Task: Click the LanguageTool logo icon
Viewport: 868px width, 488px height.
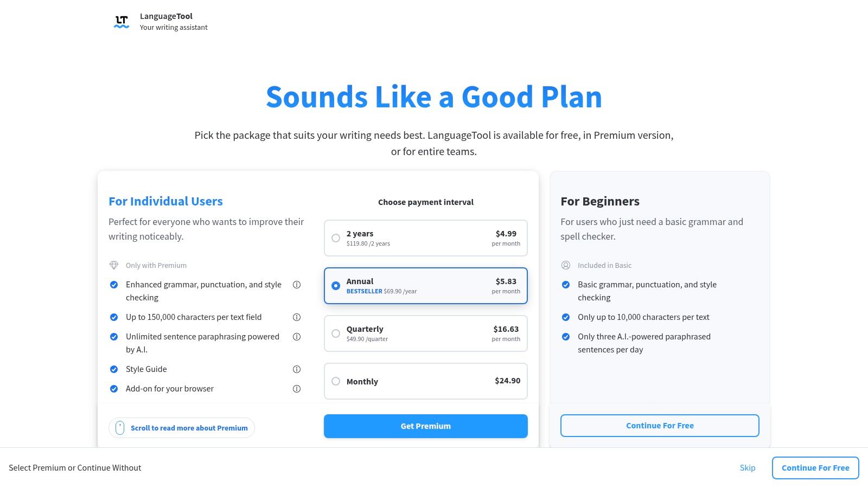Action: [122, 22]
